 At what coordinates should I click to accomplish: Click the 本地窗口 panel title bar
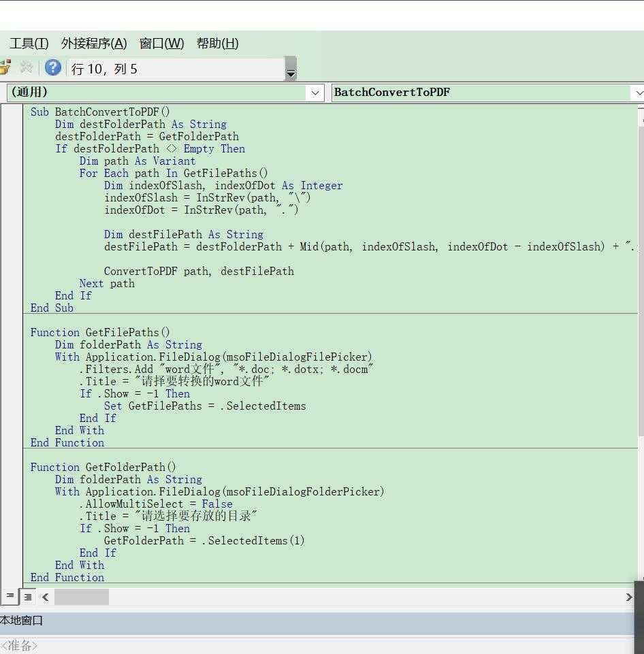coord(272,621)
